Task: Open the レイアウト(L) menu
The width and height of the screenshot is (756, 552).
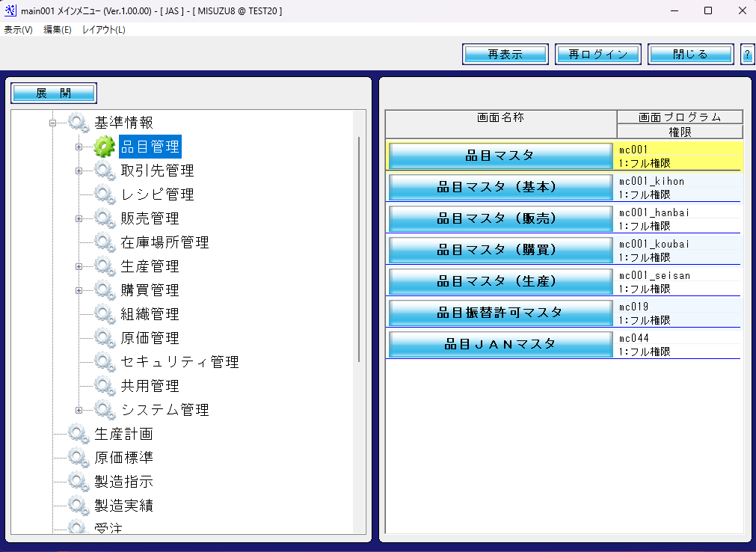Action: (x=104, y=30)
